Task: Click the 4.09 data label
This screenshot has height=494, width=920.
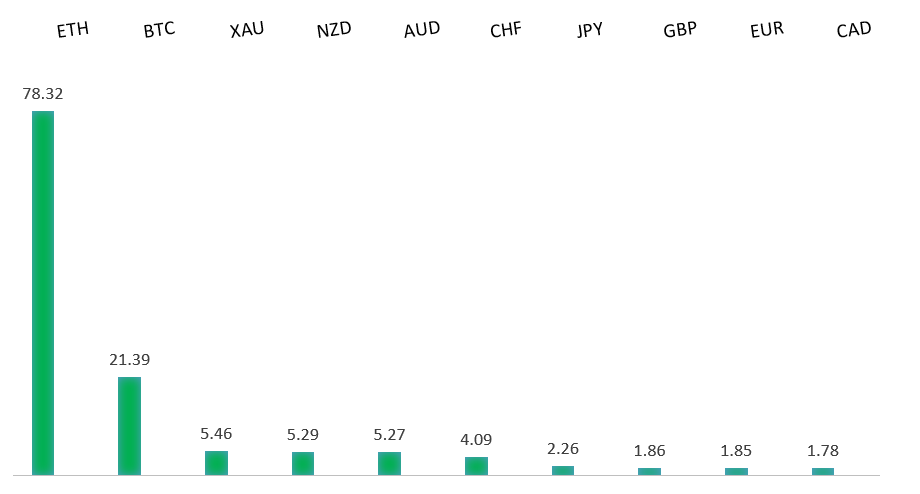Action: coord(476,439)
